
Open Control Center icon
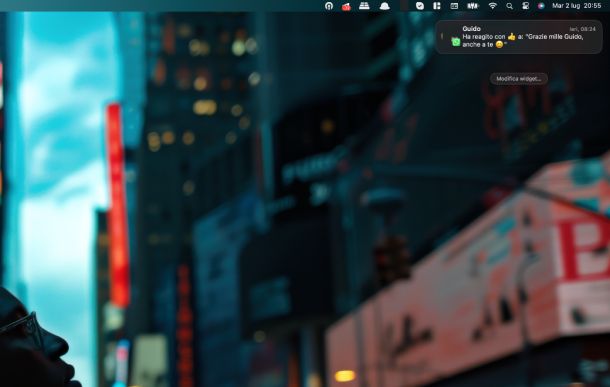[x=525, y=6]
